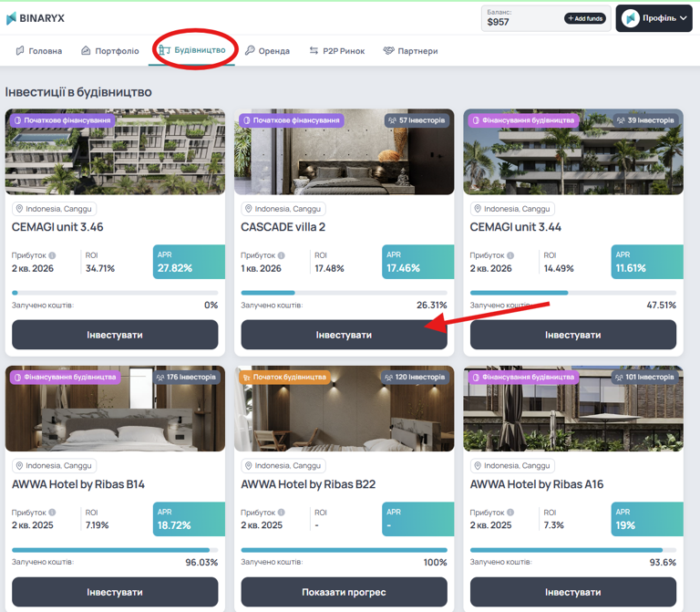Switch to the Оренда tab
This screenshot has height=612, width=700.
click(x=267, y=51)
